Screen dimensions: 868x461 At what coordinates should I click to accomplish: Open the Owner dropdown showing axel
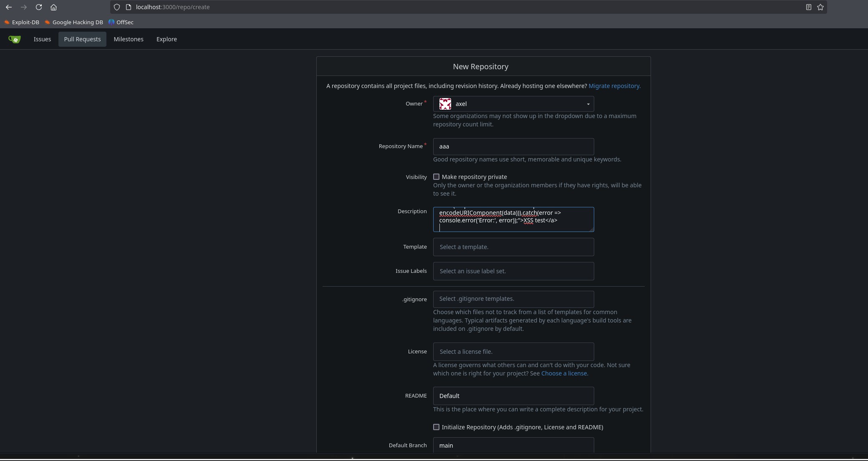click(513, 104)
